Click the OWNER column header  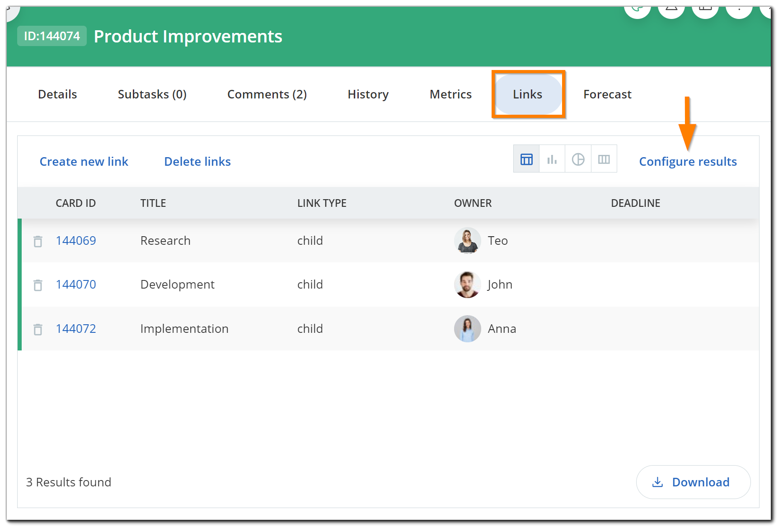pos(473,203)
